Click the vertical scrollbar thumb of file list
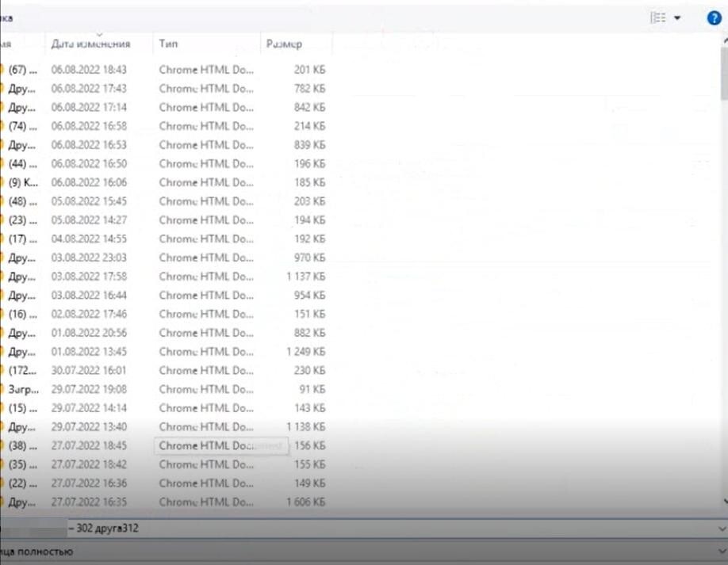The height and width of the screenshot is (565, 728). click(x=724, y=73)
